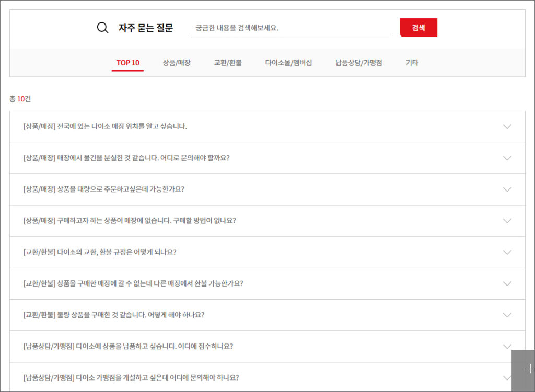The height and width of the screenshot is (392, 535).
Task: Open the 기타 category tab
Action: [x=412, y=63]
